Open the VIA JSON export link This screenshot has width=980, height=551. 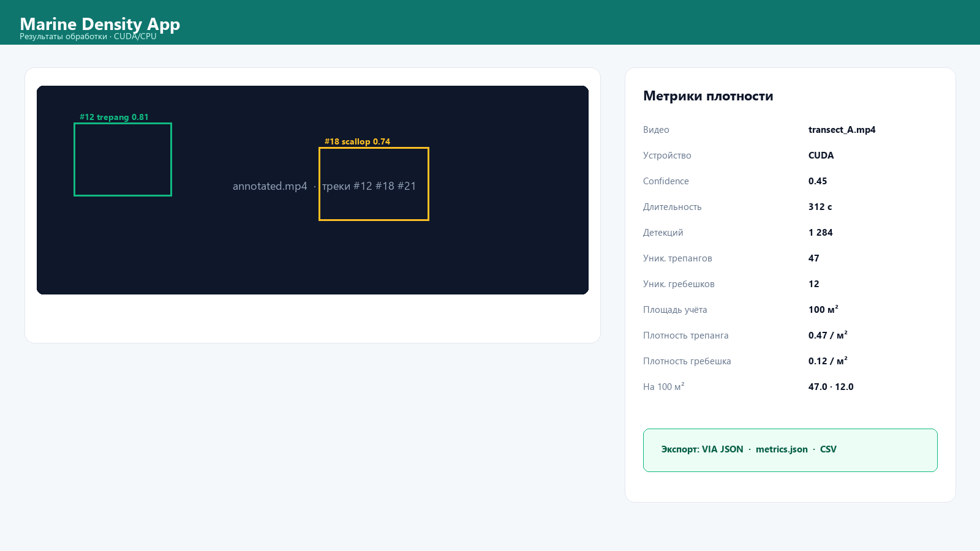[723, 449]
